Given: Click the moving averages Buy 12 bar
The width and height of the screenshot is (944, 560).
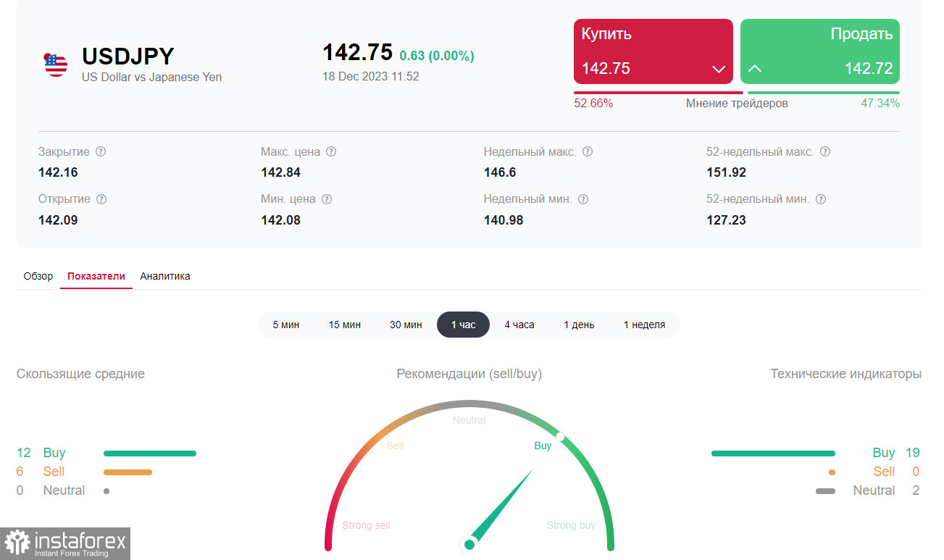Looking at the screenshot, I should (150, 454).
